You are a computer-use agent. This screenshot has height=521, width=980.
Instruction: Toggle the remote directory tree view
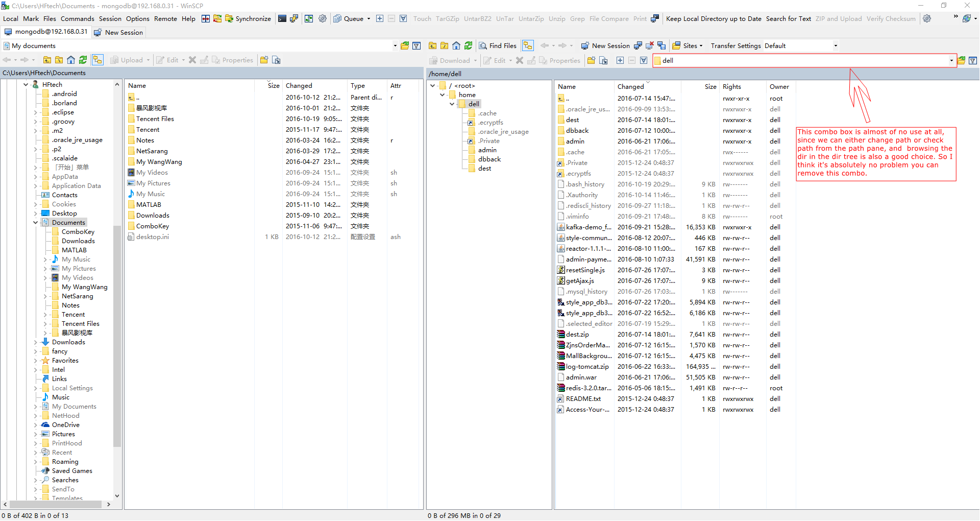click(x=528, y=46)
